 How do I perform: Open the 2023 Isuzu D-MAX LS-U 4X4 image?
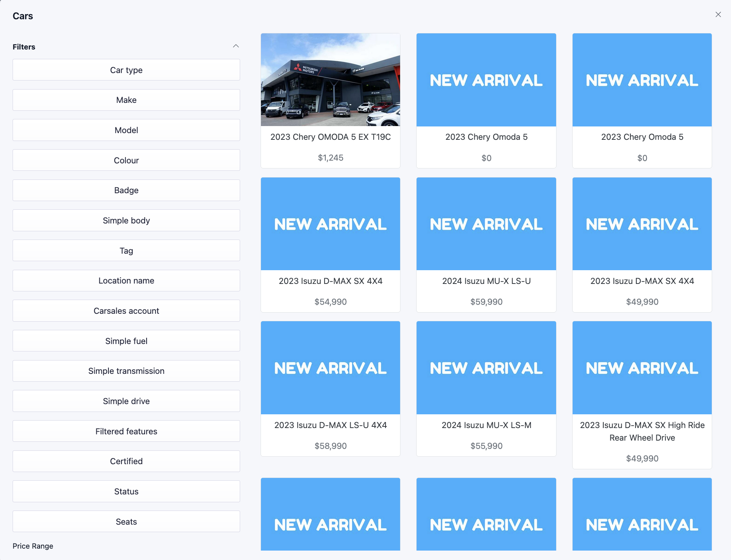click(x=331, y=368)
